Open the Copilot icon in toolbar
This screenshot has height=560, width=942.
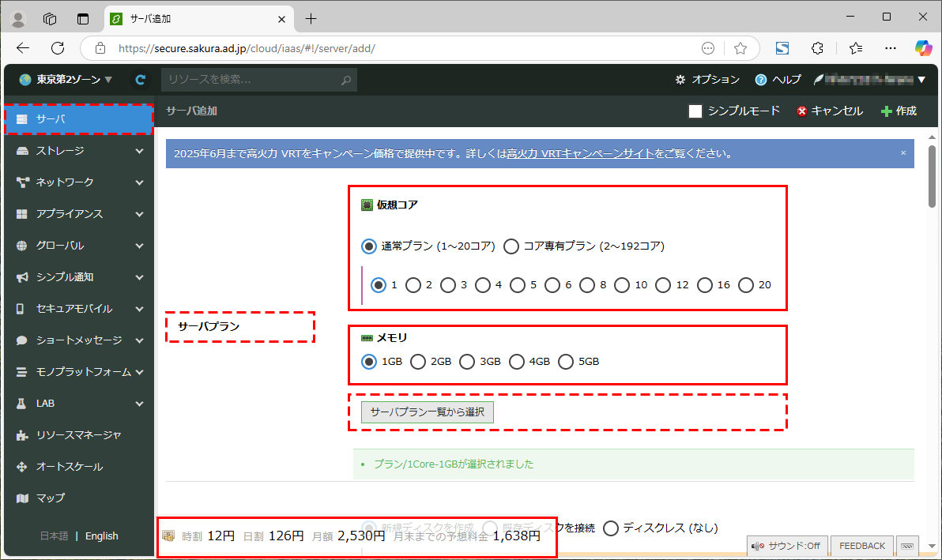pyautogui.click(x=923, y=48)
